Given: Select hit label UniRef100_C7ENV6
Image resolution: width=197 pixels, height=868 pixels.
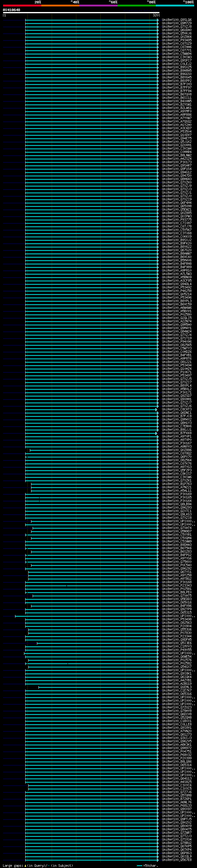Looking at the screenshot, I should (x=177, y=426).
